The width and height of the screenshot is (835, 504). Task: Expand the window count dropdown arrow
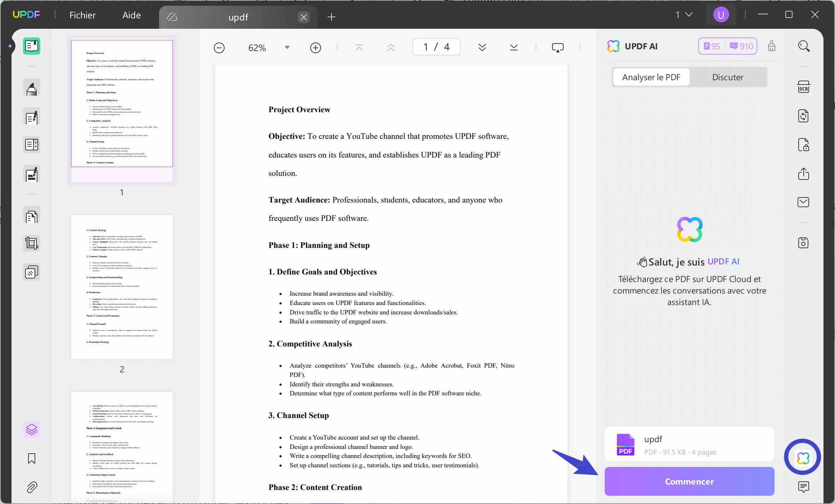coord(689,15)
